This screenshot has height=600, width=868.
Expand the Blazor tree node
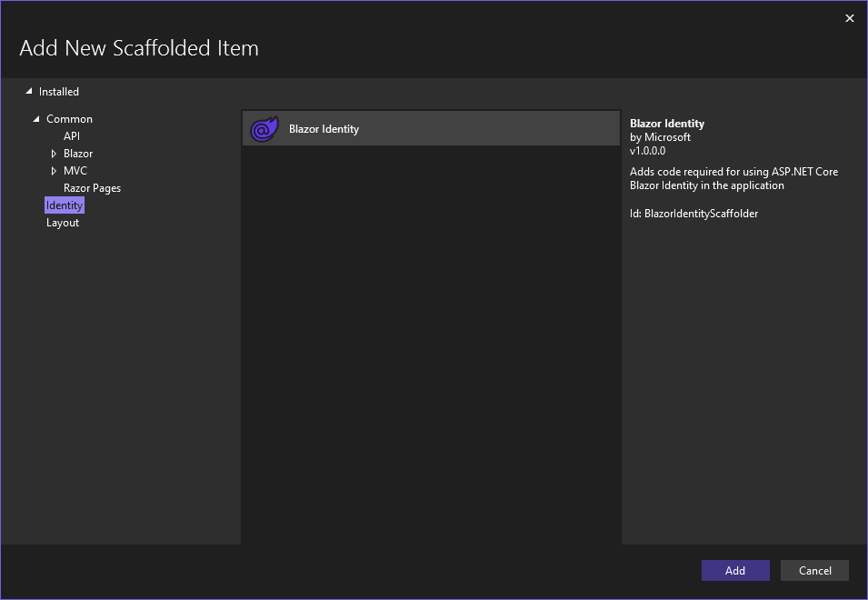[55, 153]
